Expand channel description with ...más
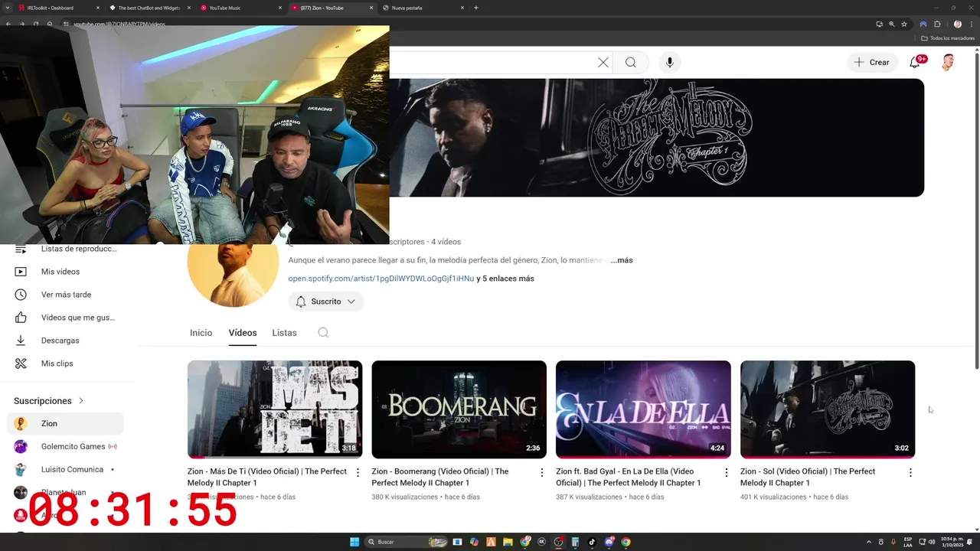 pyautogui.click(x=622, y=260)
